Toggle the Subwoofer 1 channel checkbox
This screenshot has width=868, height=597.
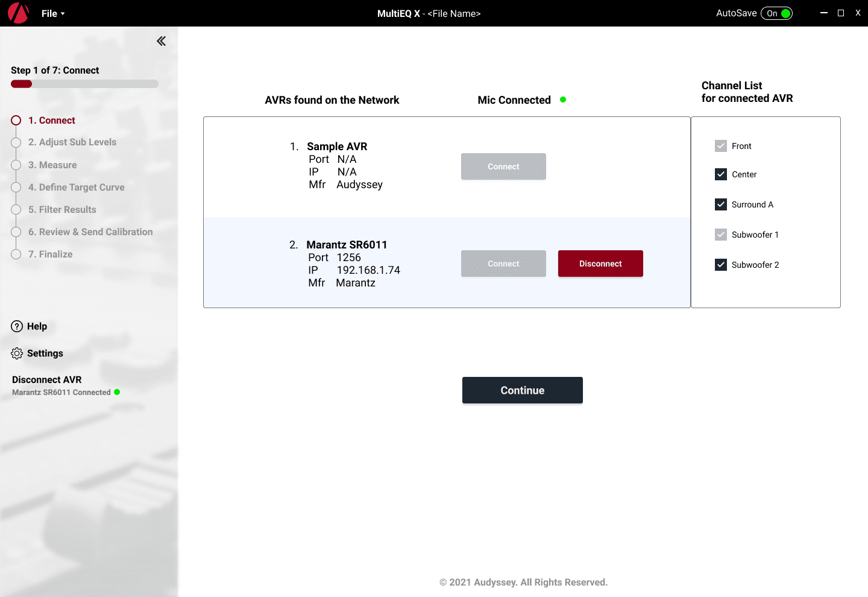[x=721, y=235]
